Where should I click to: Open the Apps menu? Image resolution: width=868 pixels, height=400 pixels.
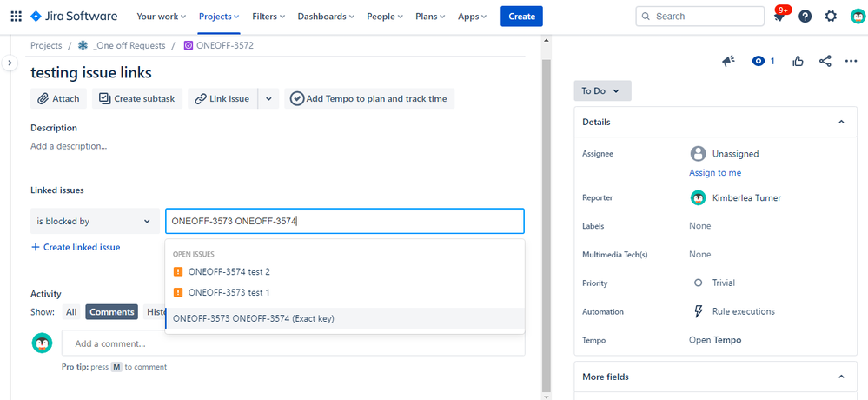tap(472, 16)
